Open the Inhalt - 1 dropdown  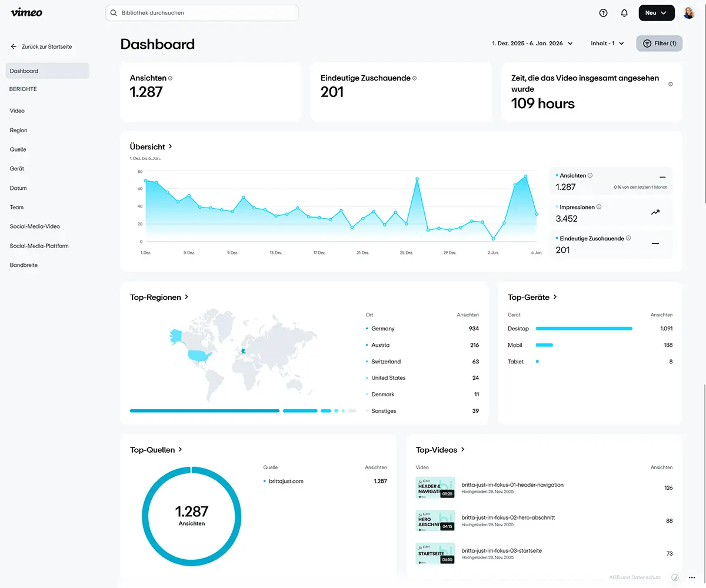pyautogui.click(x=607, y=43)
